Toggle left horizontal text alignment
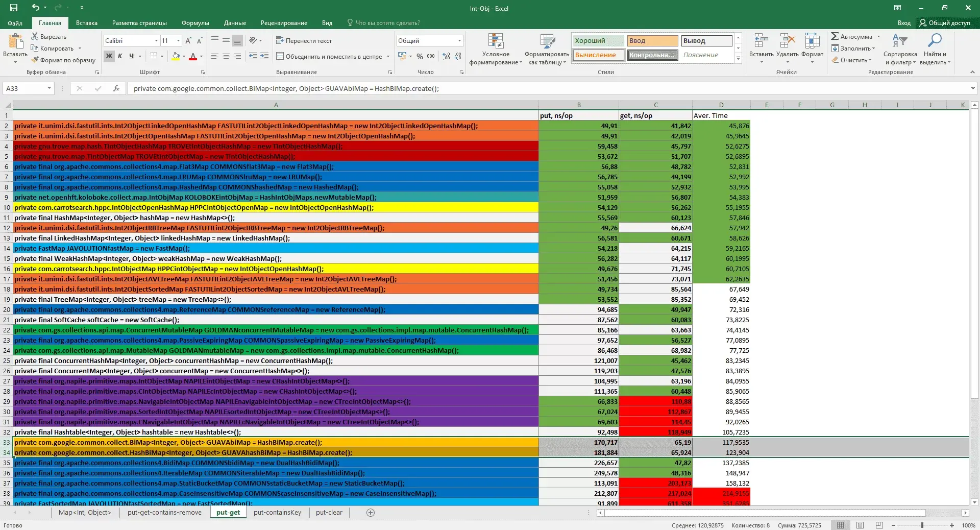The image size is (980, 530). pos(214,56)
